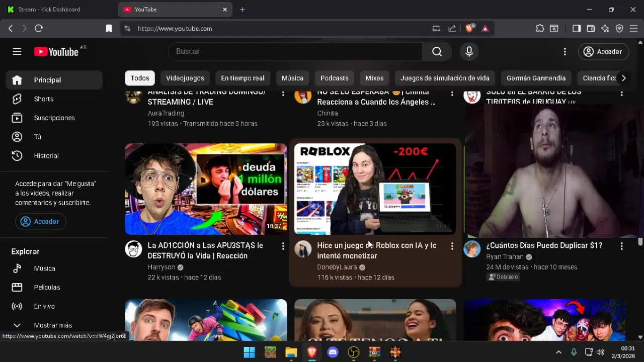Reload the page

pos(39,29)
